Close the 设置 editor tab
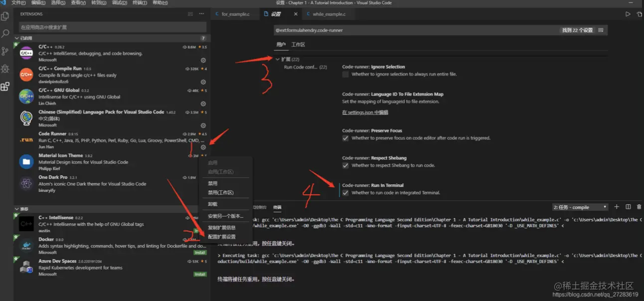This screenshot has height=301, width=644. tap(296, 14)
